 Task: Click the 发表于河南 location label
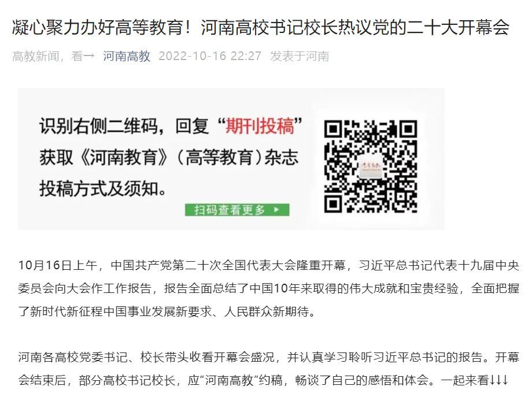click(300, 56)
